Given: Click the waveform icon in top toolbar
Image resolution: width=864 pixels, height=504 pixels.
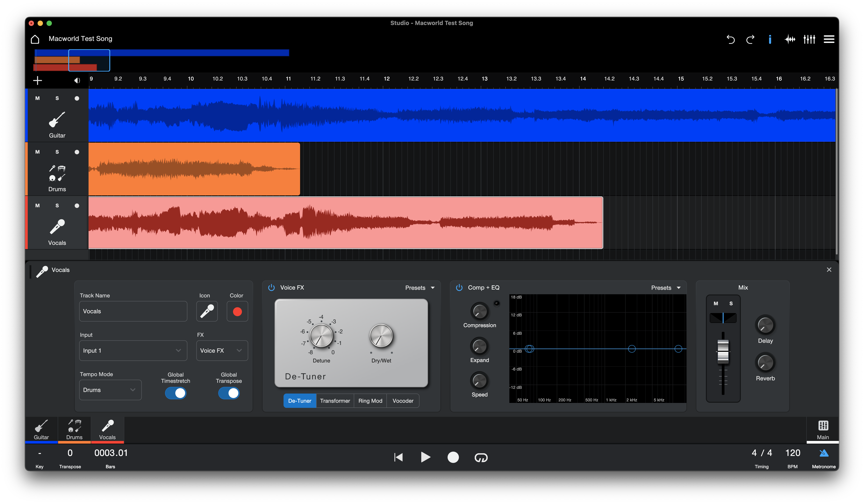Looking at the screenshot, I should [x=790, y=39].
